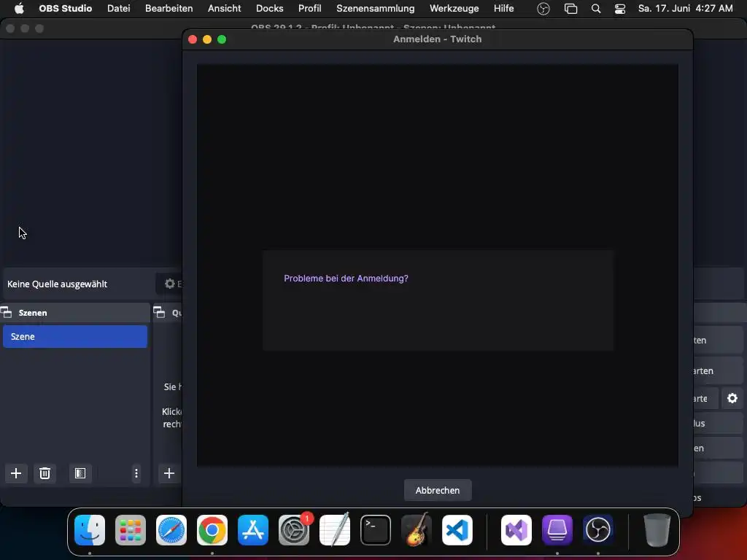Screen dimensions: 747x560
Task: Open the Hilfe menu
Action: click(503, 8)
